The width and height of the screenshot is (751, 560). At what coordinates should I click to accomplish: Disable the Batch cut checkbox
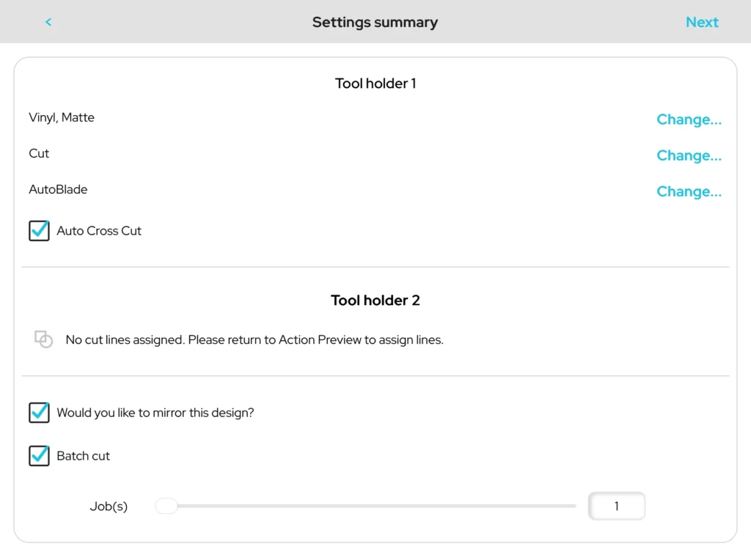[40, 456]
